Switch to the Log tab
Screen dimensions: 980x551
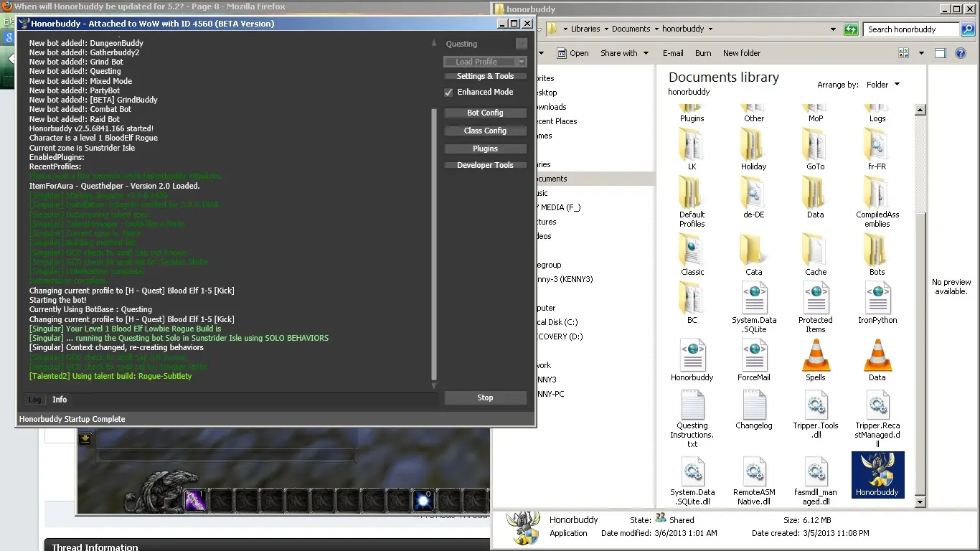pyautogui.click(x=34, y=400)
